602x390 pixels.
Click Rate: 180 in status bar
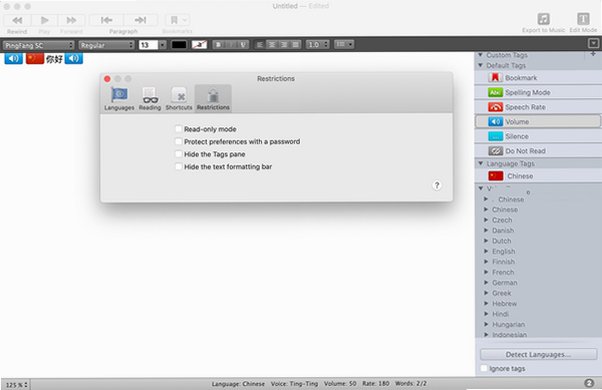[x=375, y=383]
